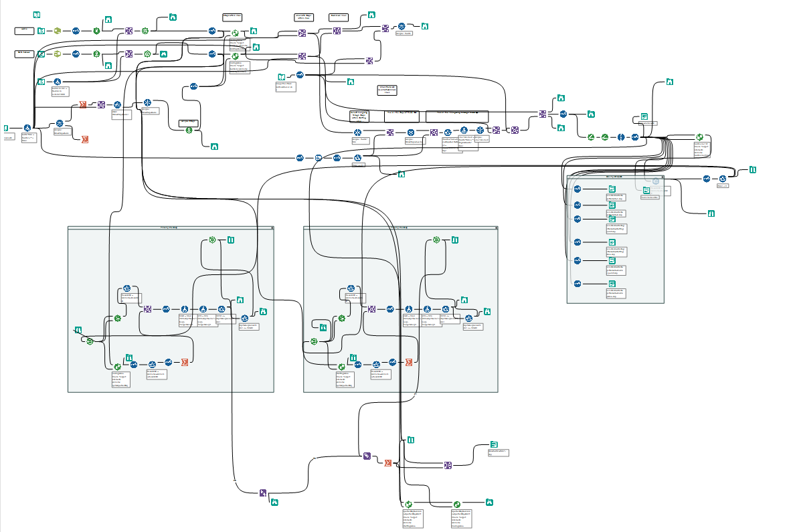Click the bottom-right Browse binoculars tool
Viewport: 795px width, 532px height.
[489, 502]
